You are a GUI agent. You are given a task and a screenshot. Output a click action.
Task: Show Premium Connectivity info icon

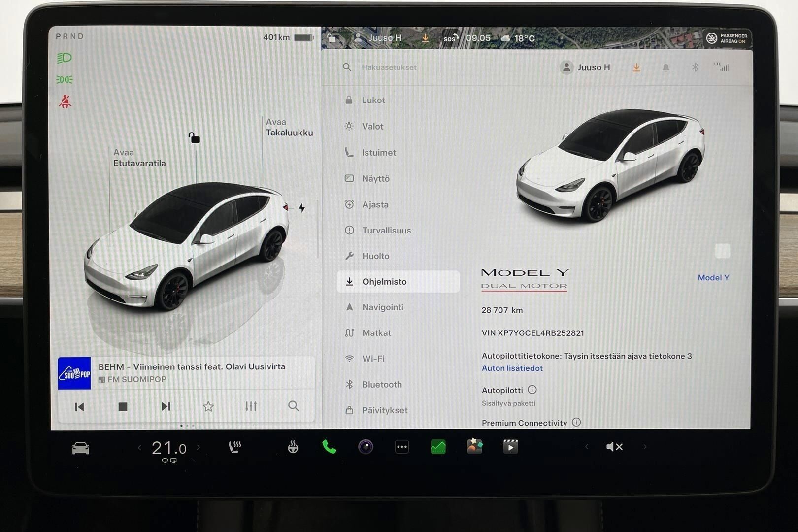pos(576,422)
